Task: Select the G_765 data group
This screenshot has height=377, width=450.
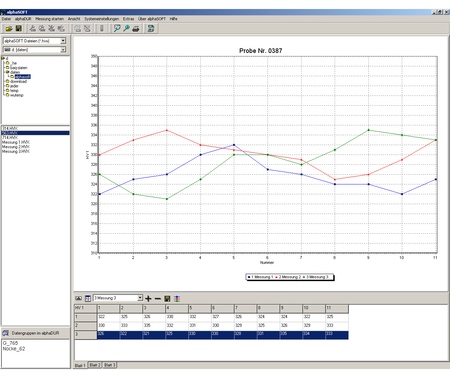Action: pyautogui.click(x=10, y=343)
